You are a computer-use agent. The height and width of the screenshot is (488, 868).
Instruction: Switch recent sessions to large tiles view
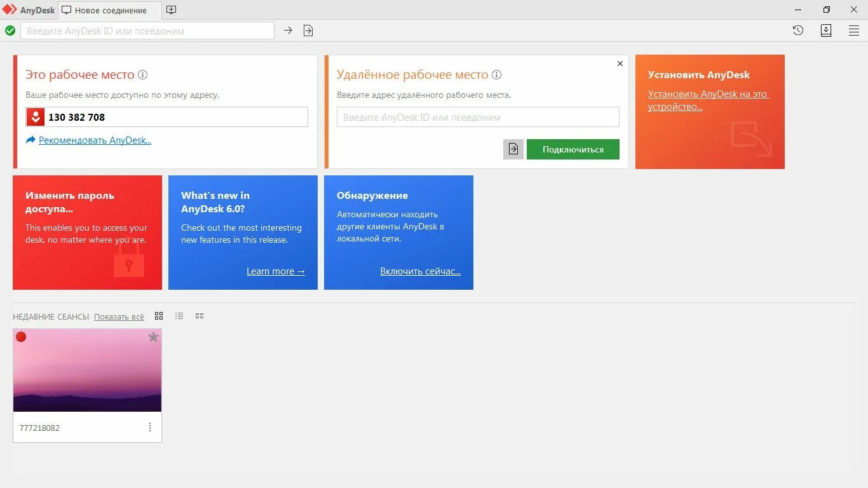pos(159,316)
